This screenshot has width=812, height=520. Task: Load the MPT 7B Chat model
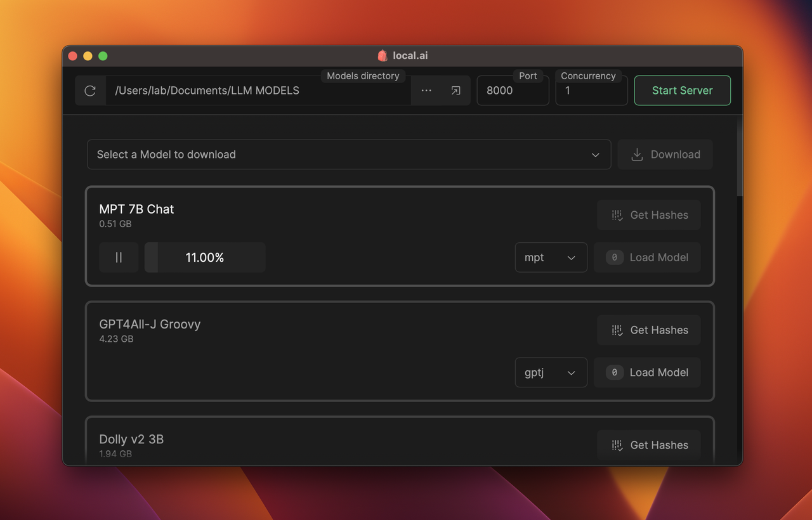point(647,257)
